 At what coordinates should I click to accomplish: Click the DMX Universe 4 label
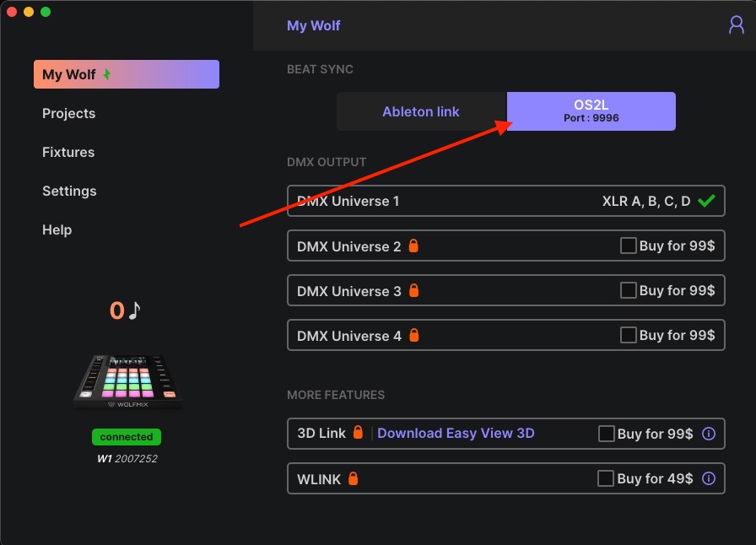349,336
